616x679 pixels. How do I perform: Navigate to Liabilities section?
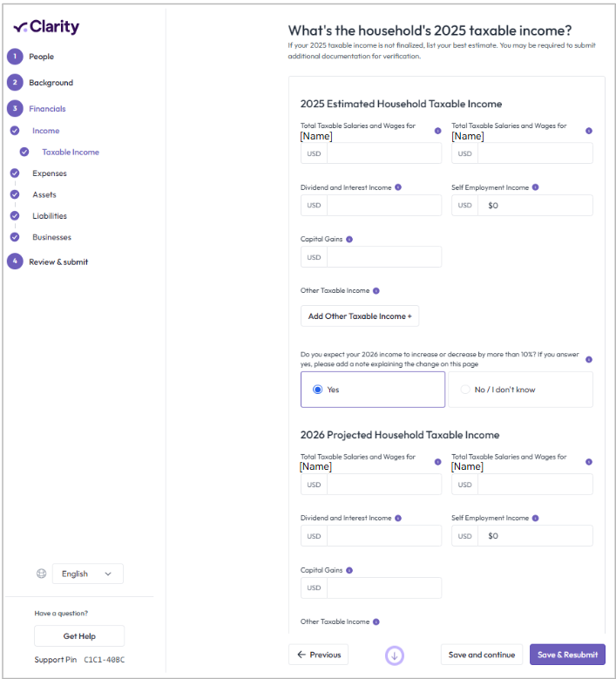[x=50, y=216]
